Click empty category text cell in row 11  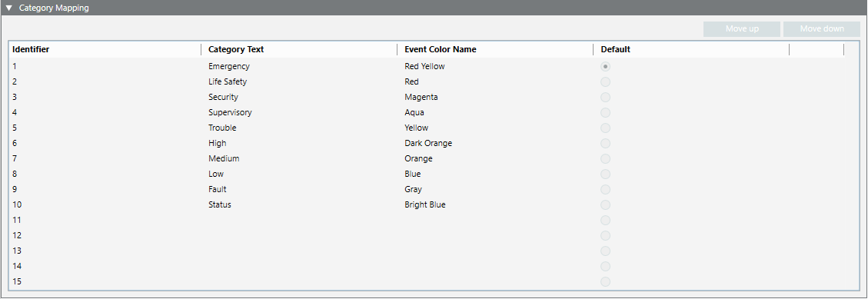coord(300,221)
